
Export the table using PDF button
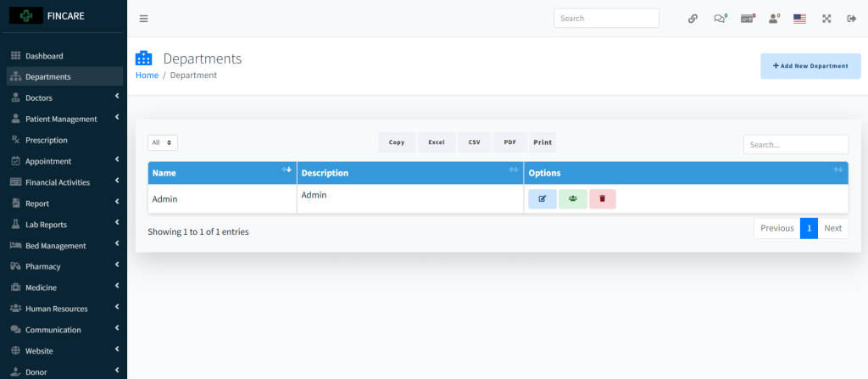(x=509, y=142)
